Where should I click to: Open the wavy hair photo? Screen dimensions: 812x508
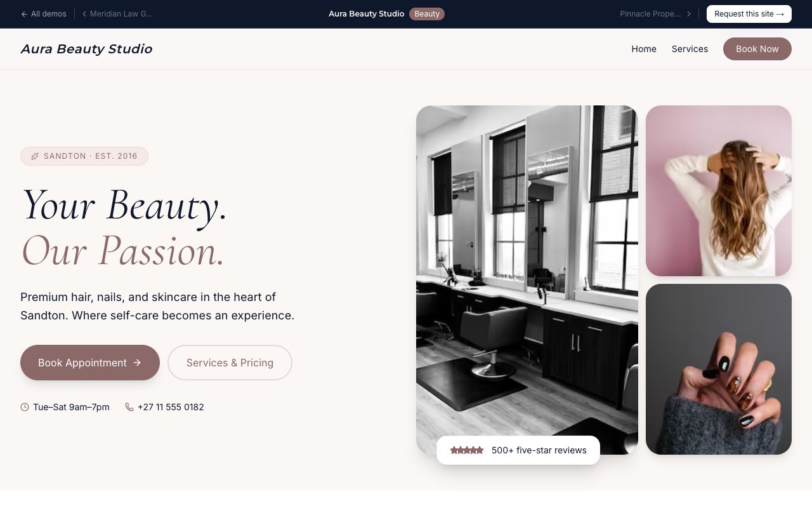718,190
